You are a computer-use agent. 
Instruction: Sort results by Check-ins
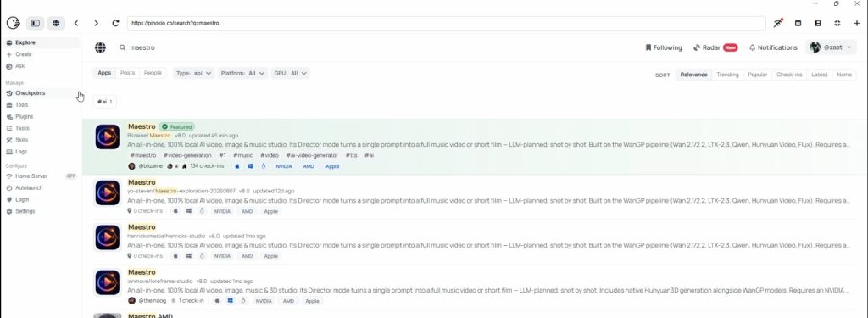coord(789,75)
